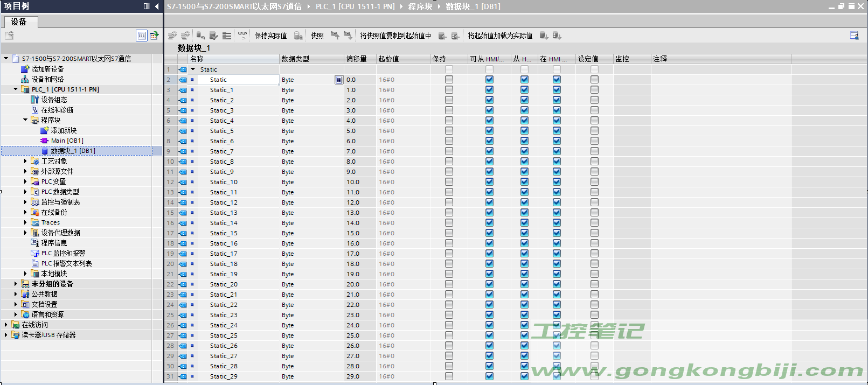Screen dimensions: 868x385
Task: Uncheck 从H... checkbox for Static_6
Action: pyautogui.click(x=524, y=141)
